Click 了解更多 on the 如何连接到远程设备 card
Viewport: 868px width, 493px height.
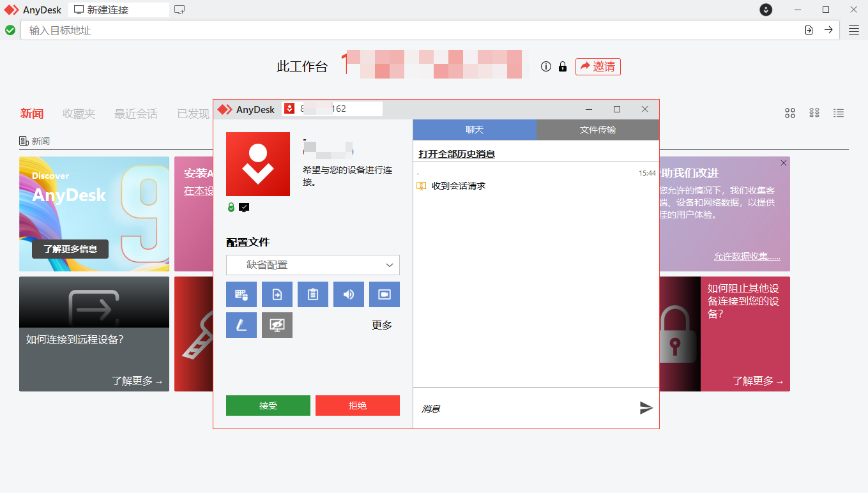[x=137, y=381]
